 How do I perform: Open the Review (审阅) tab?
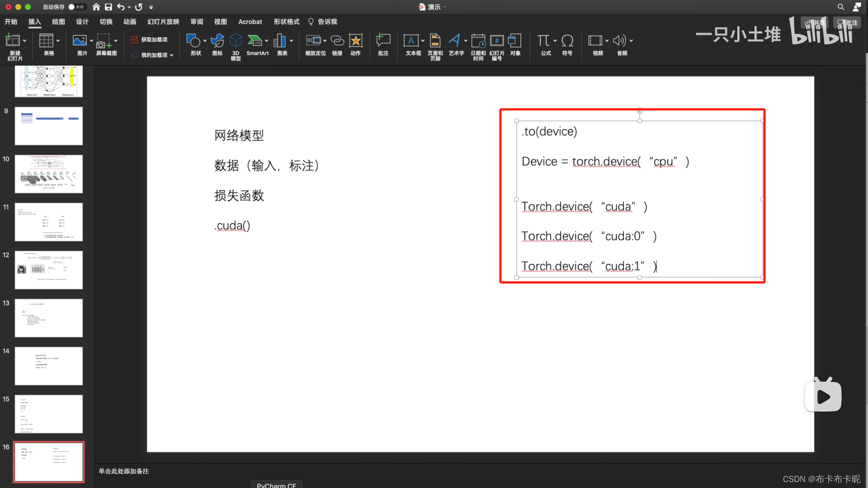click(x=197, y=22)
